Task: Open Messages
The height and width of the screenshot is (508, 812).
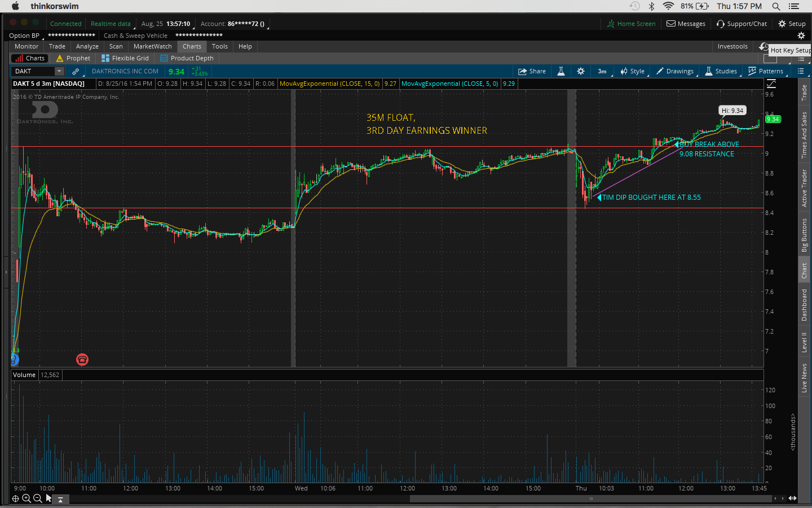Action: tap(686, 24)
